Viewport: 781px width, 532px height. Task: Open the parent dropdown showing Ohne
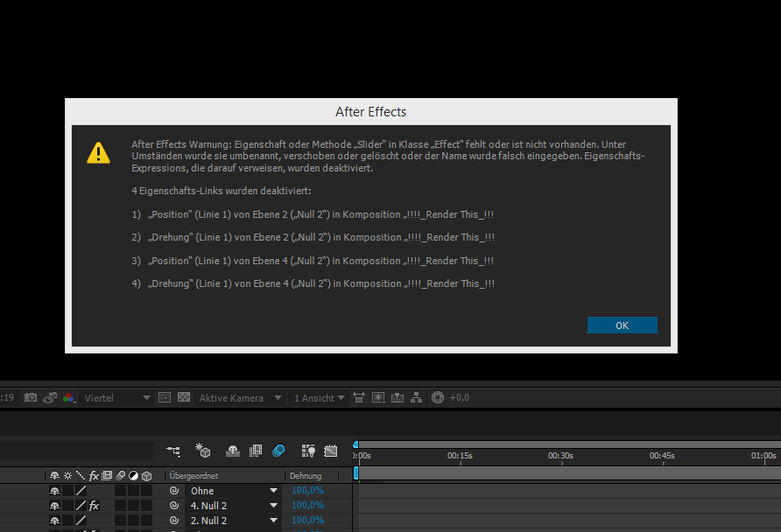pyautogui.click(x=233, y=491)
